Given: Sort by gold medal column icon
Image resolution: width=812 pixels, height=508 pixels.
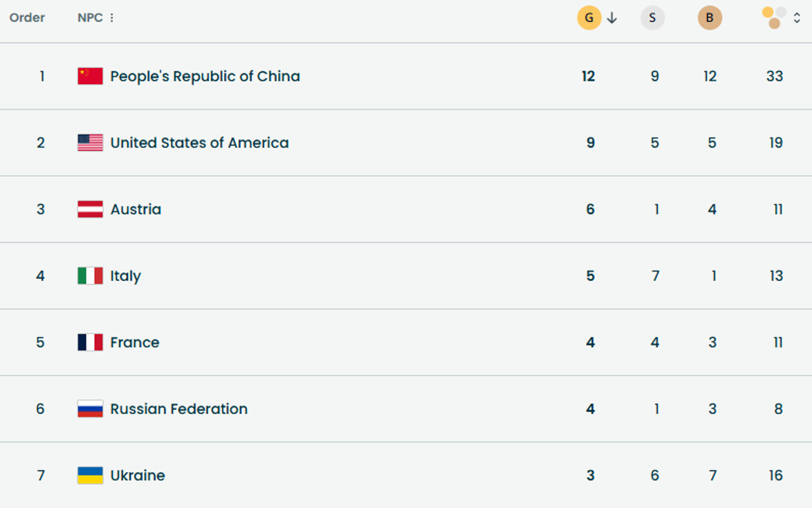Looking at the screenshot, I should tap(589, 18).
